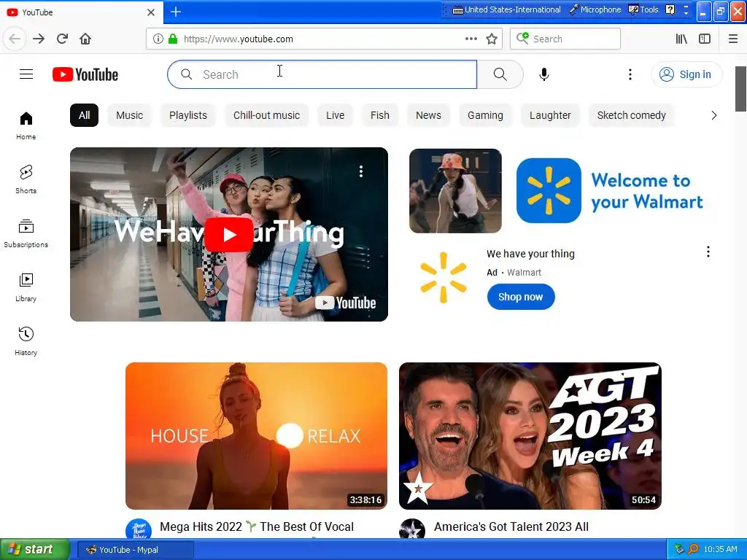The image size is (747, 560).
Task: Select the Laughter filter chip
Action: (550, 115)
